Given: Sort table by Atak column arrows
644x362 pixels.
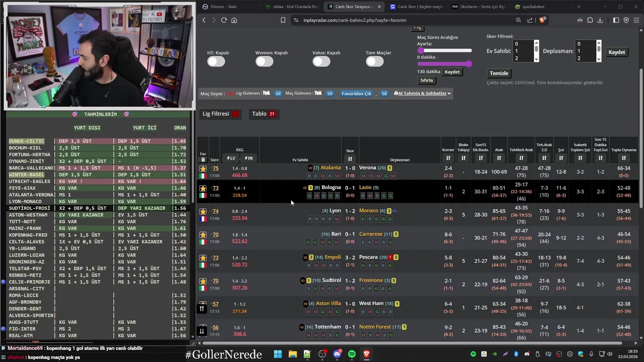Looking at the screenshot, I should [x=499, y=158].
